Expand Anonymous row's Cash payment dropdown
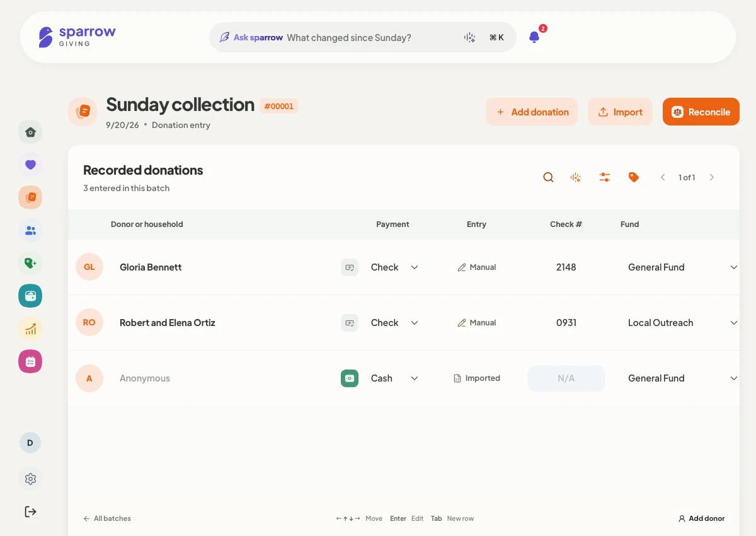Image resolution: width=756 pixels, height=536 pixels. (x=394, y=378)
